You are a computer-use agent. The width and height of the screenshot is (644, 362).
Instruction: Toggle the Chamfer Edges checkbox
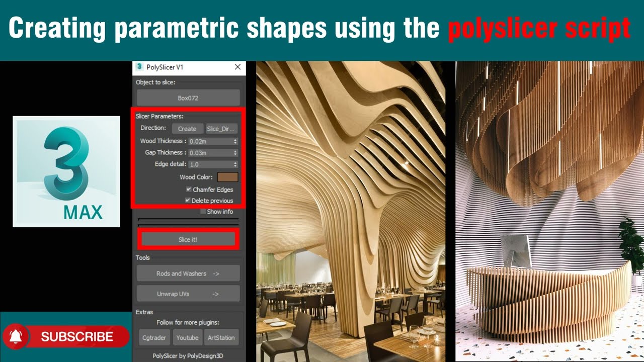click(x=189, y=190)
